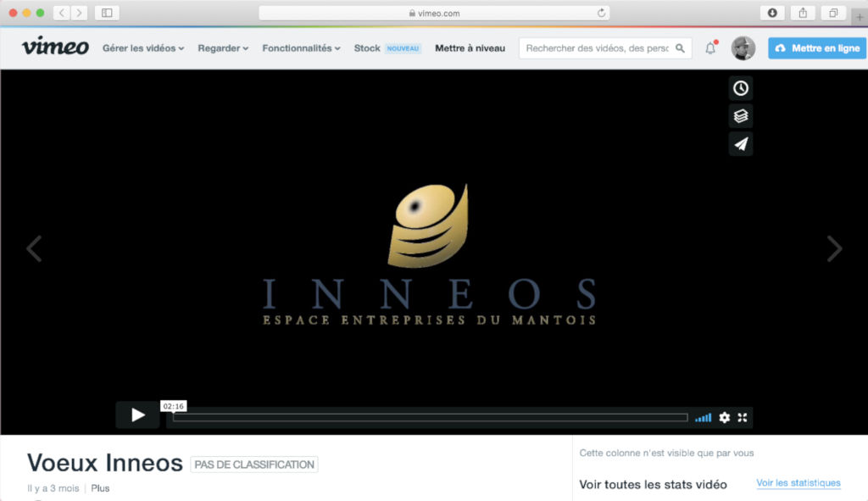
Task: Open the Voir les statistiques link
Action: (798, 483)
